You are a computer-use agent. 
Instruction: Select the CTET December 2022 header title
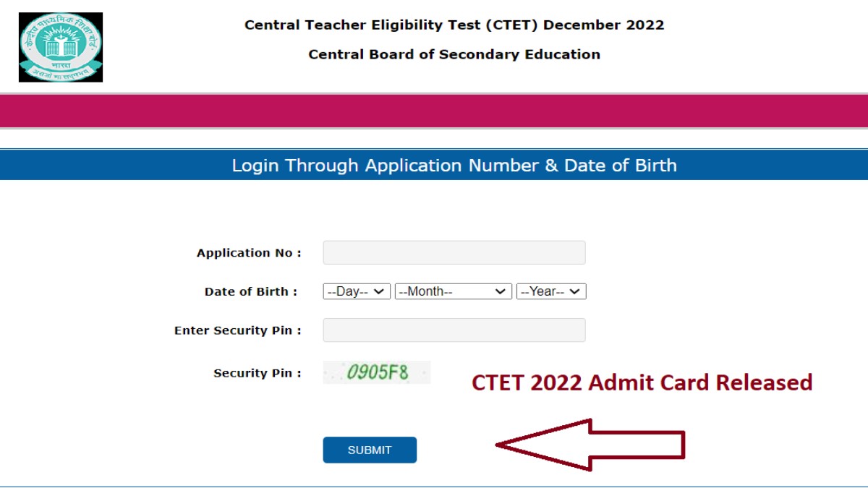click(455, 24)
